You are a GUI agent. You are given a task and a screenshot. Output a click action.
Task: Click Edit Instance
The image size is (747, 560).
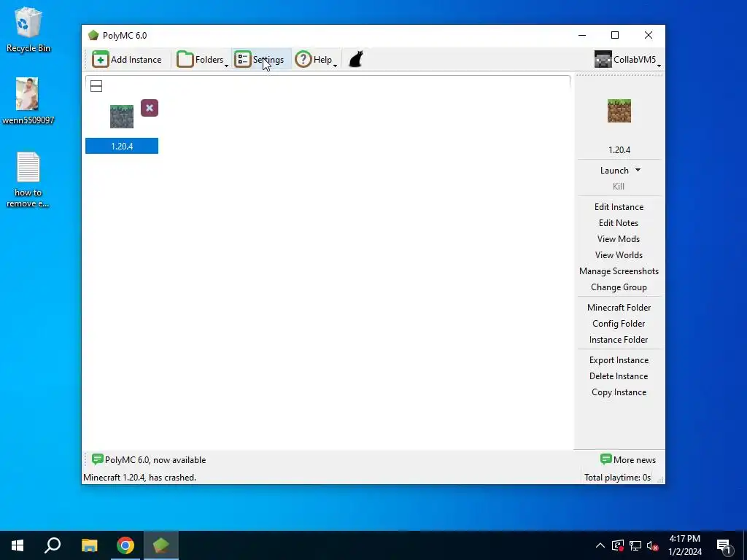click(619, 207)
